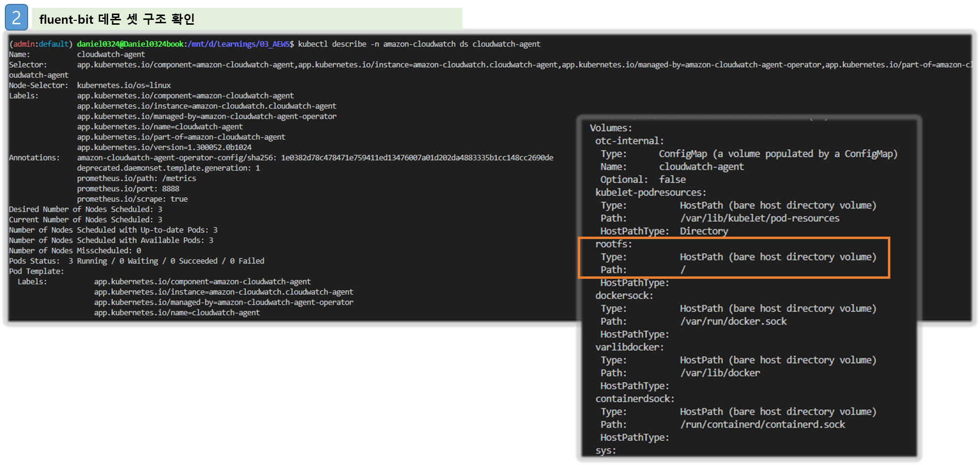Click the 'sys:' volume name
The image size is (980, 465).
tap(605, 450)
